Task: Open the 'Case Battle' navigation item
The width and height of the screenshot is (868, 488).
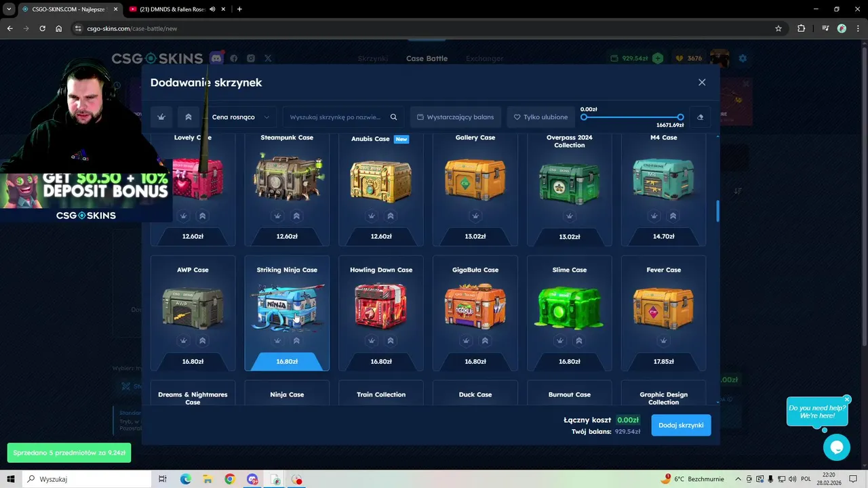Action: tap(427, 58)
